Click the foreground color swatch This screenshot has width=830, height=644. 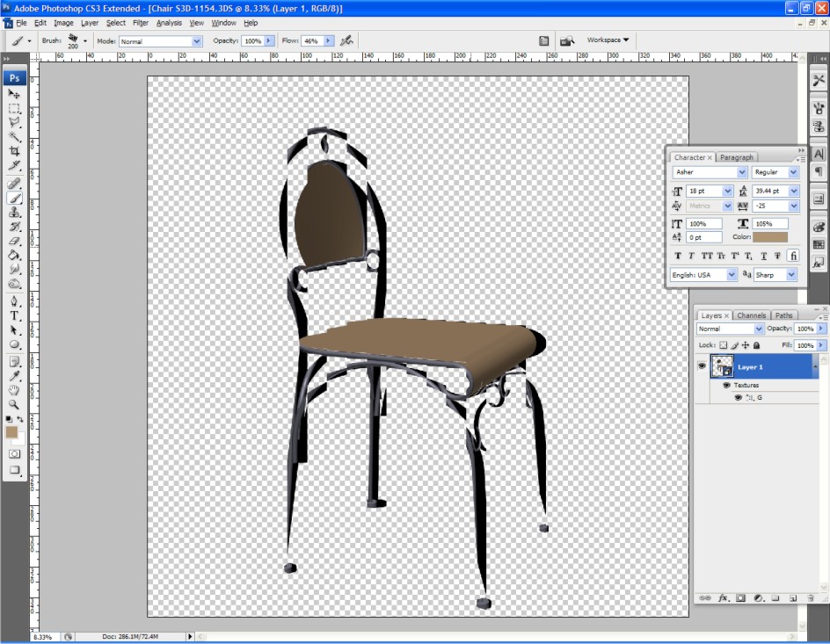pyautogui.click(x=11, y=432)
